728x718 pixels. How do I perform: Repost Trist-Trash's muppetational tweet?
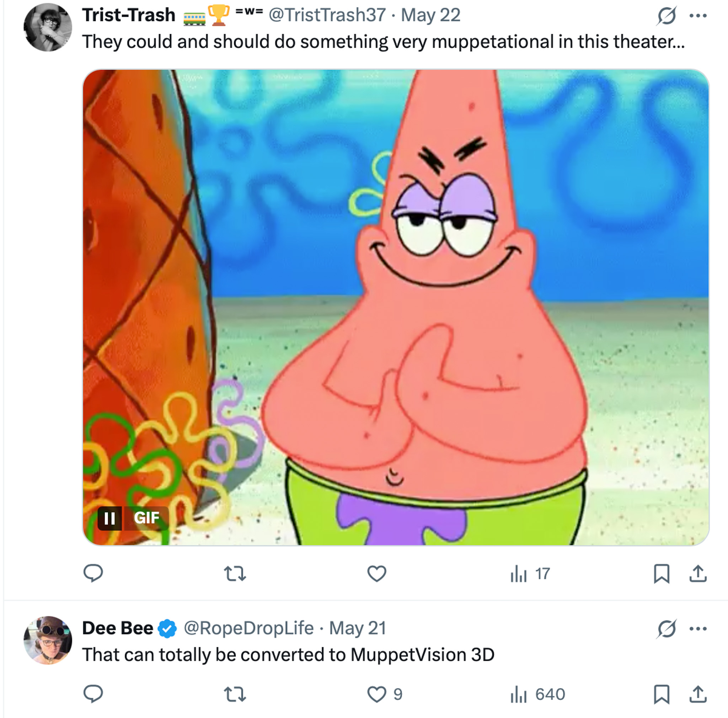pos(235,574)
